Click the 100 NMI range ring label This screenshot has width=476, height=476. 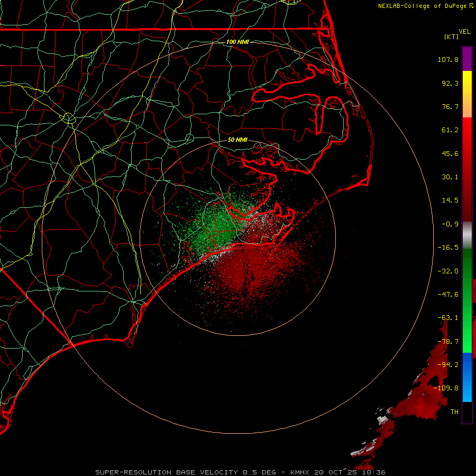237,42
